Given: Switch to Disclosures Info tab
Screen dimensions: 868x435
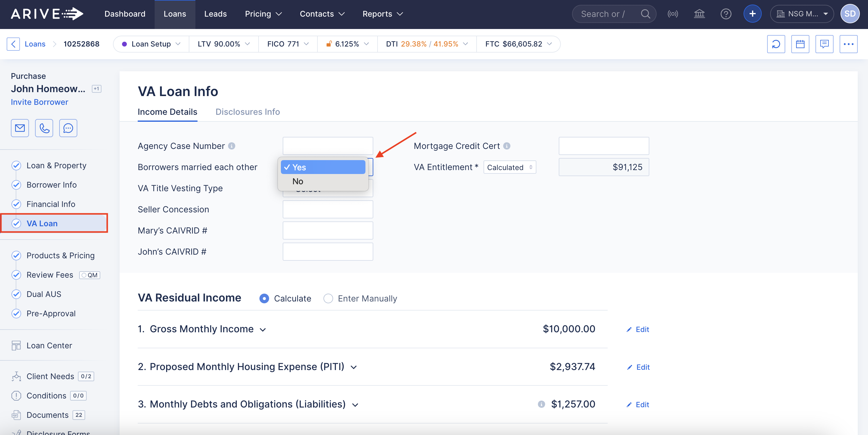Looking at the screenshot, I should coord(247,112).
